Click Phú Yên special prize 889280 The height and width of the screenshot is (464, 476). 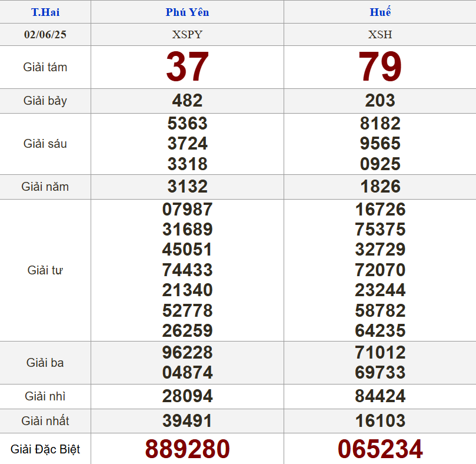click(187, 449)
